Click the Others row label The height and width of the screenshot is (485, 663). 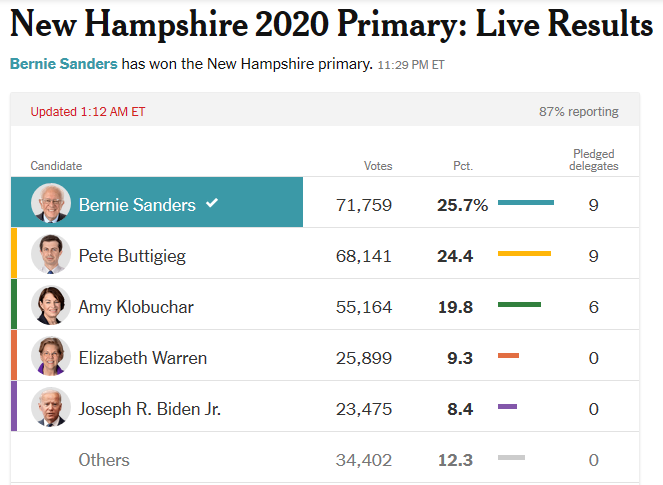click(104, 460)
